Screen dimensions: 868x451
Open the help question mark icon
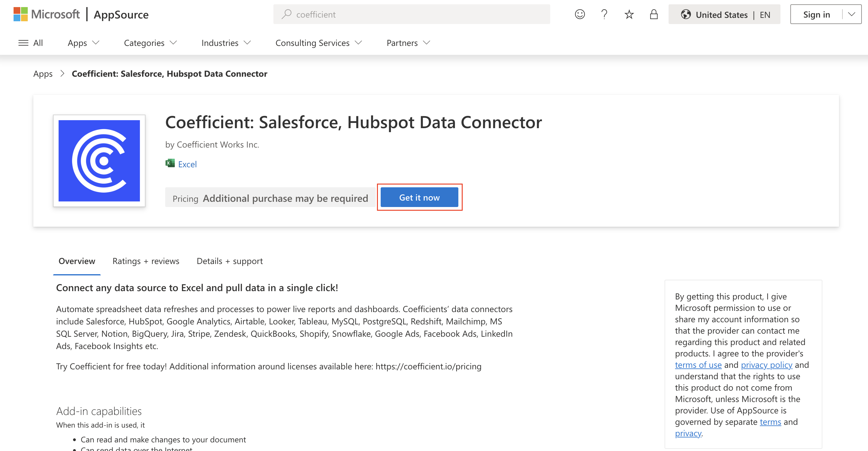click(x=604, y=14)
